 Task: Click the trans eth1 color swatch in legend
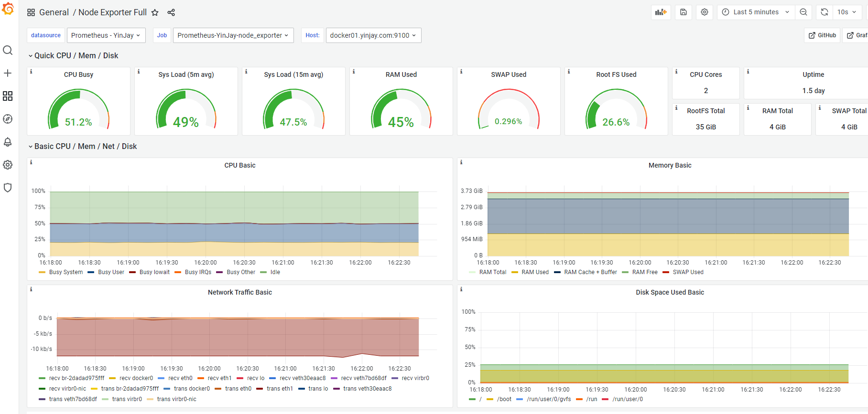[260, 389]
